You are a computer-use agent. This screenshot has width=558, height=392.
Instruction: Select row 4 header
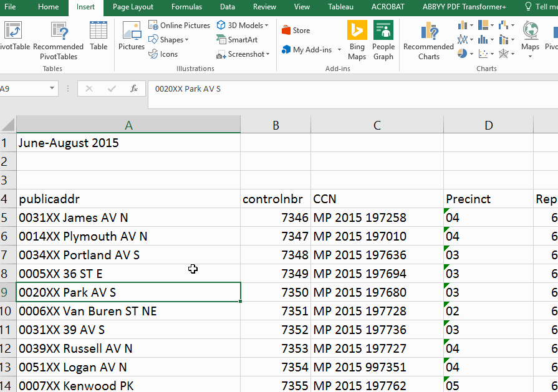click(8, 198)
